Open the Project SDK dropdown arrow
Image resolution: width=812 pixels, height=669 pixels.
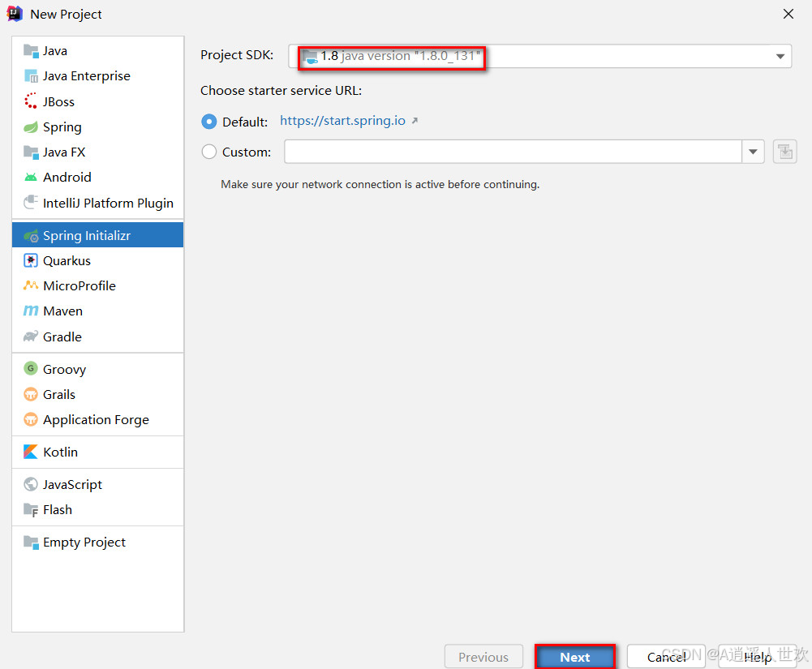tap(780, 57)
